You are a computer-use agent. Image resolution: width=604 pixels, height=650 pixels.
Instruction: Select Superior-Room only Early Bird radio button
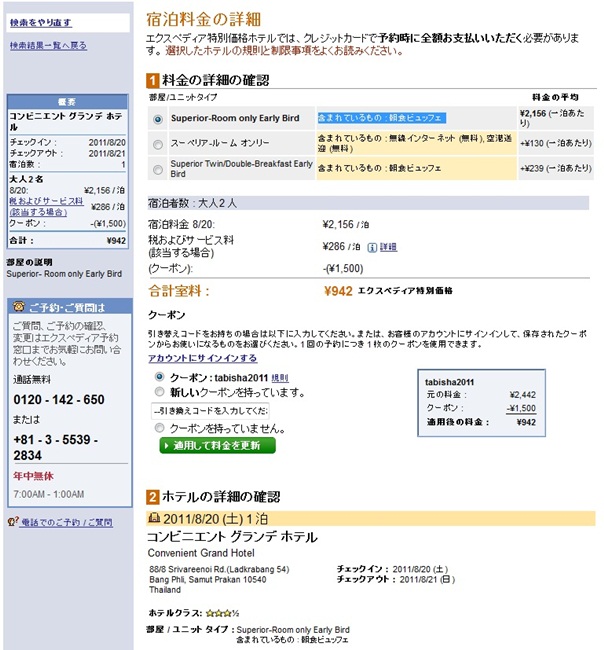point(158,119)
